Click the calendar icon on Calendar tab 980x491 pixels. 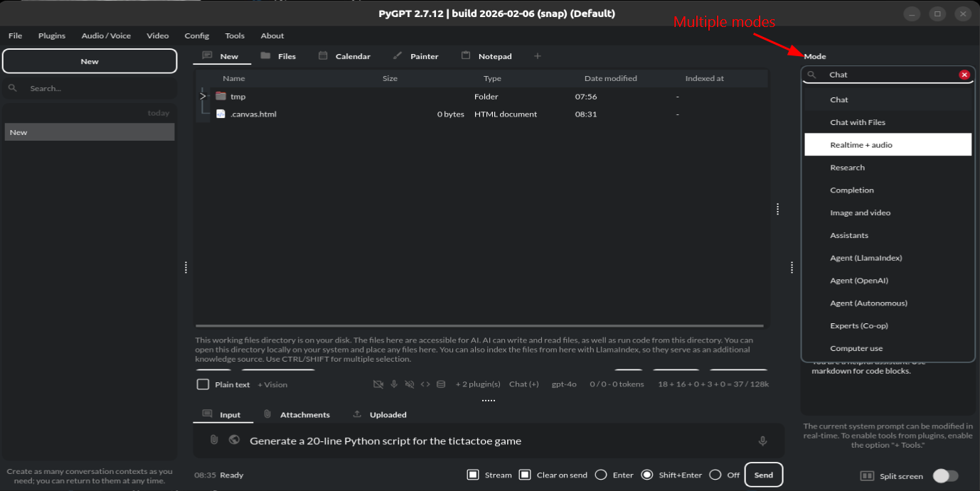[323, 55]
